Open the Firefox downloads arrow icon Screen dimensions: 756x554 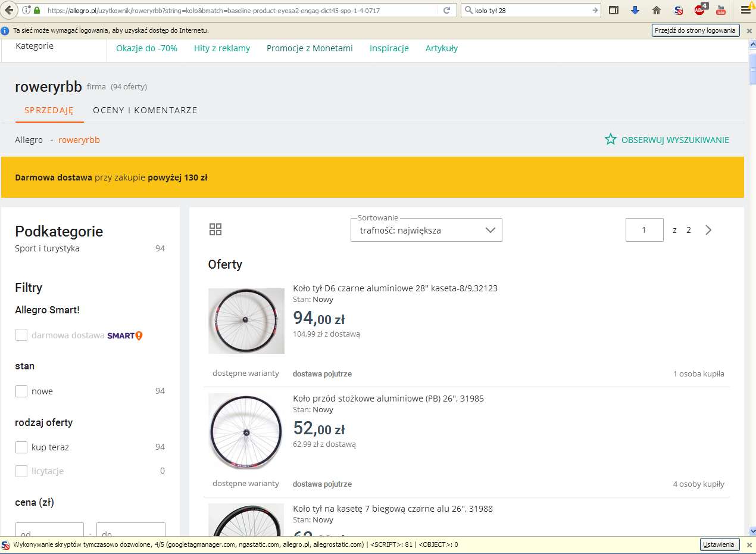coord(635,10)
